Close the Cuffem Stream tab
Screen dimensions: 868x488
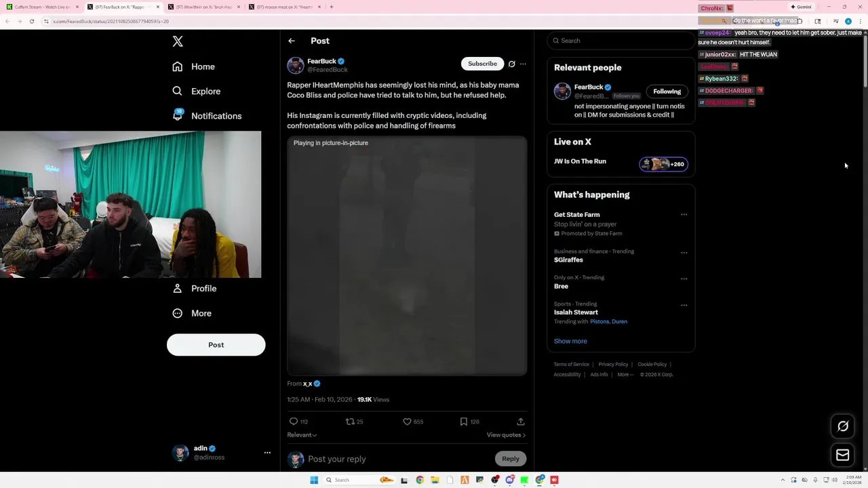[77, 7]
